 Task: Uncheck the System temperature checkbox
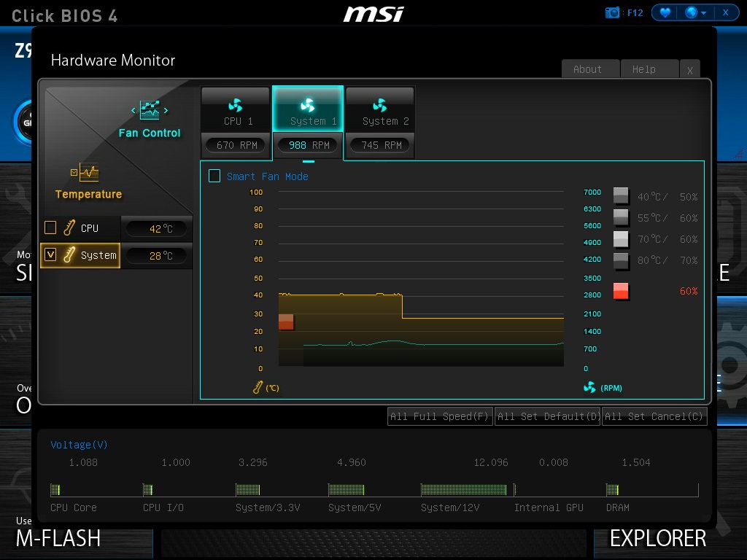(x=50, y=254)
